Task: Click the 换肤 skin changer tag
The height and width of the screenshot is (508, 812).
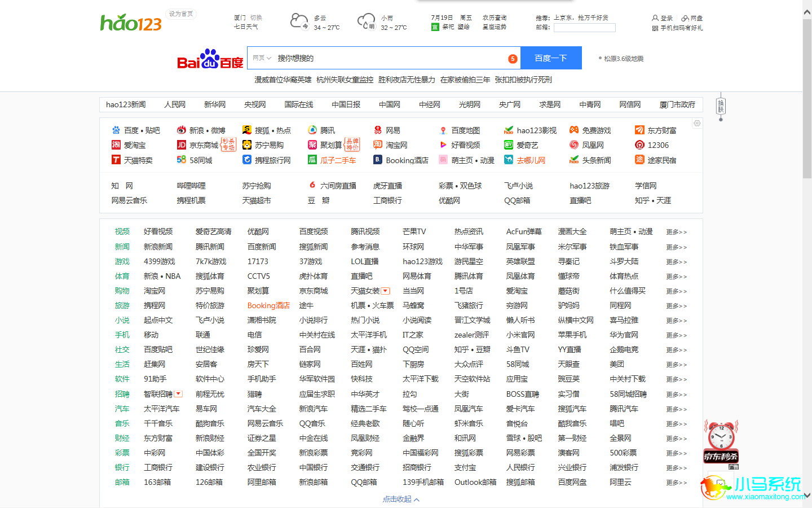Action: [721, 106]
